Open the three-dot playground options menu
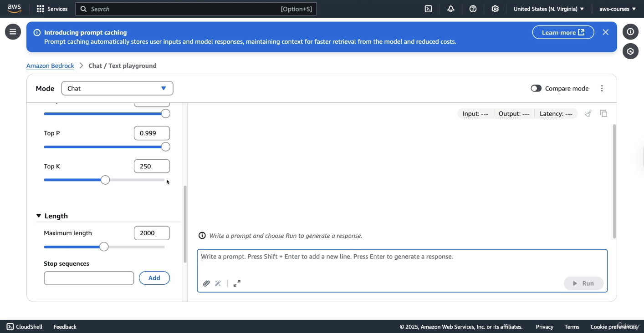 (602, 88)
